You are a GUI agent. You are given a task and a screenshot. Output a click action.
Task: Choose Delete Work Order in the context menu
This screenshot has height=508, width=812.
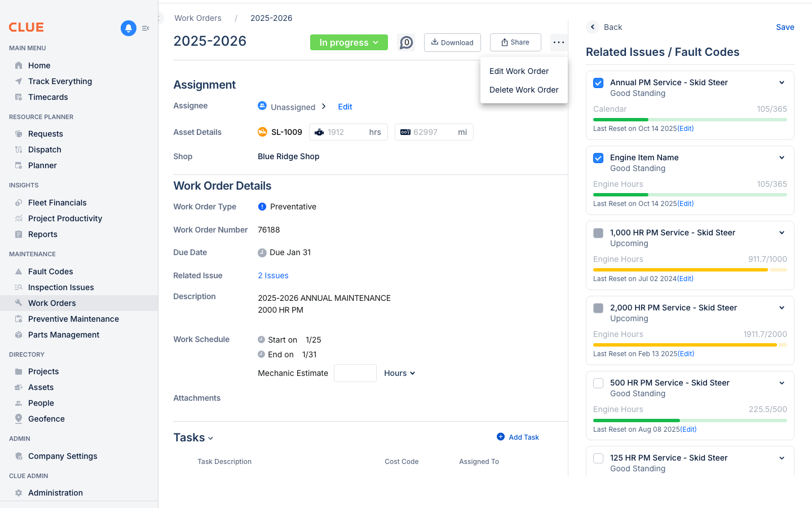click(x=524, y=90)
